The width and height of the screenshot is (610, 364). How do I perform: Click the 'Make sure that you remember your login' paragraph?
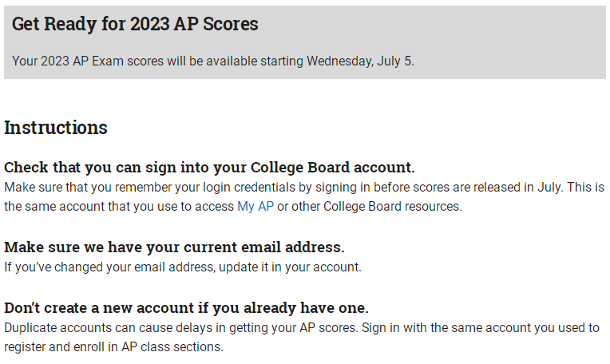point(304,197)
